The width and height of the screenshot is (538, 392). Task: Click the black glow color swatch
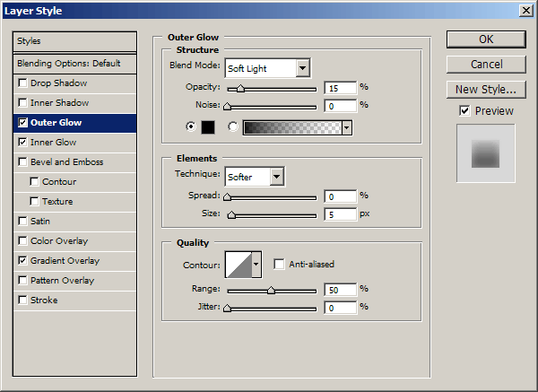click(x=207, y=127)
